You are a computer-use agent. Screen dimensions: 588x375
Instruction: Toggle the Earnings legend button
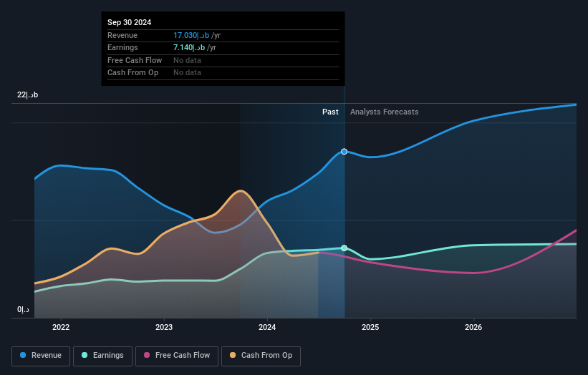tap(102, 356)
